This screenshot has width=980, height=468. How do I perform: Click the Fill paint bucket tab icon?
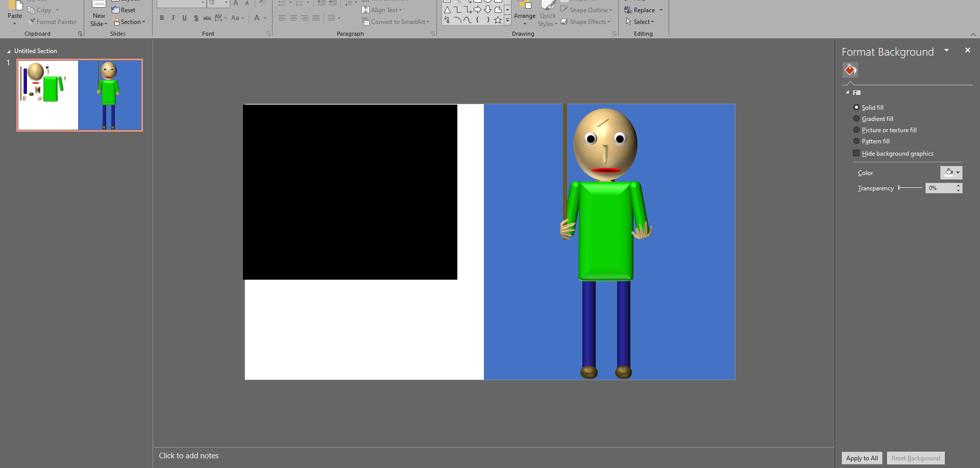850,69
